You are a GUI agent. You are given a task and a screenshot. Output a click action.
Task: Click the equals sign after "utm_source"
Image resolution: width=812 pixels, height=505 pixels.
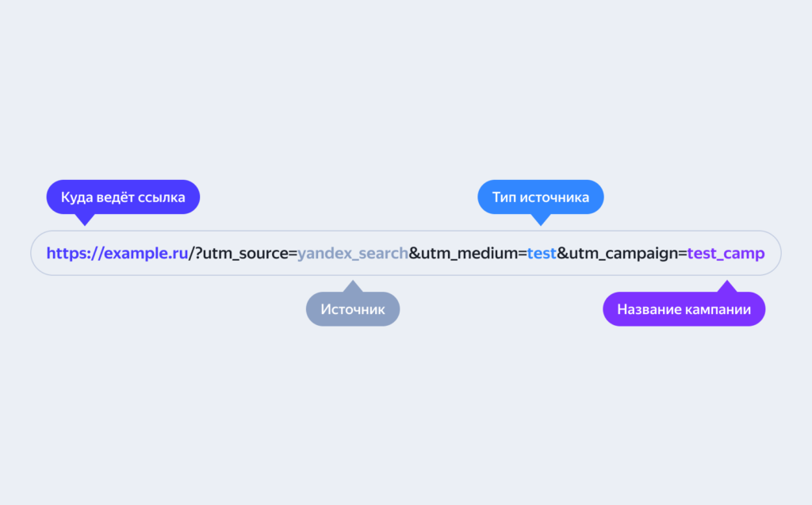[x=292, y=254]
